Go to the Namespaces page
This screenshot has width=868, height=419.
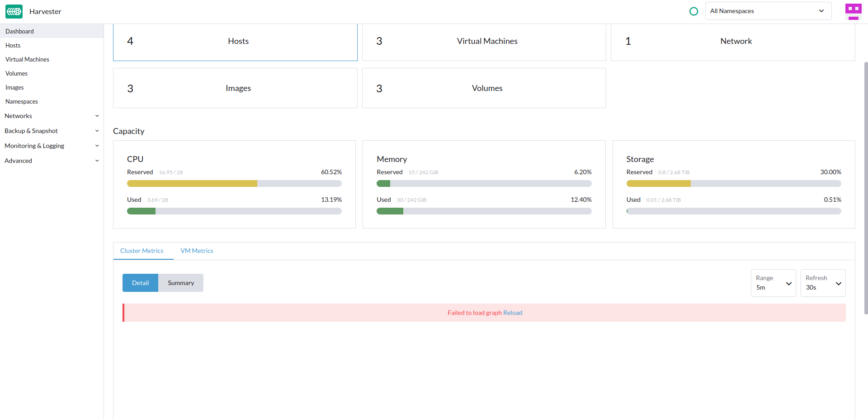tap(21, 101)
